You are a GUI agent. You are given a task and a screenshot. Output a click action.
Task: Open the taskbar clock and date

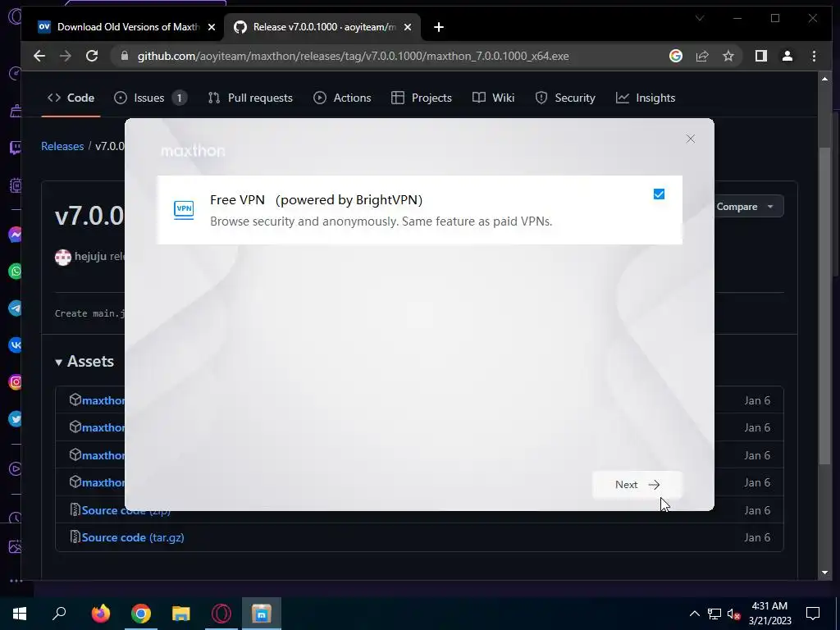point(769,614)
